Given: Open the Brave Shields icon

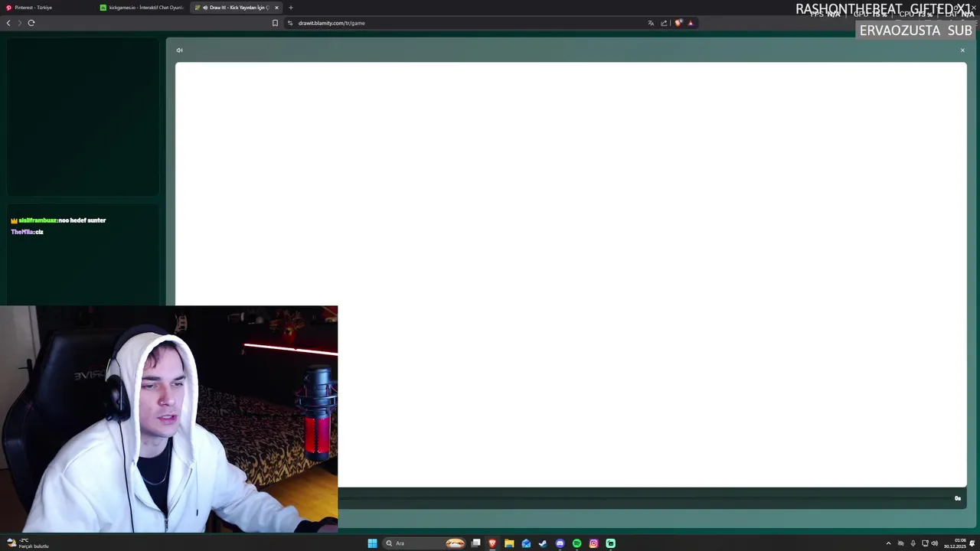Looking at the screenshot, I should (678, 23).
